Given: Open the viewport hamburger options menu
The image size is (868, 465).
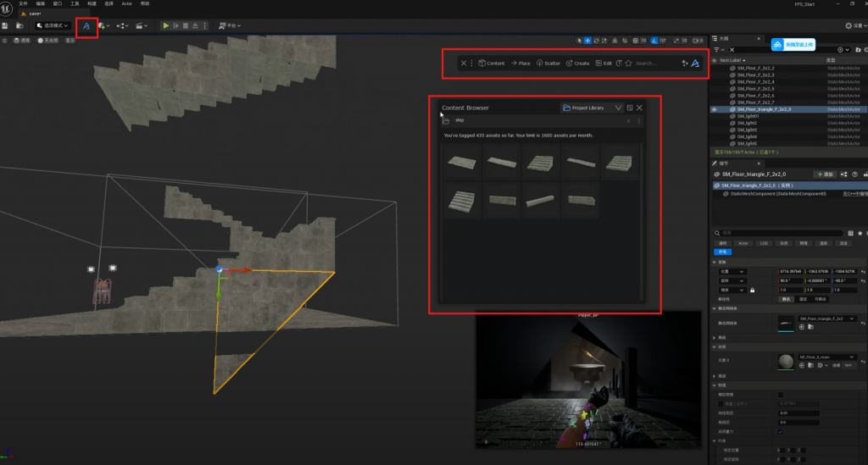Looking at the screenshot, I should [x=4, y=41].
